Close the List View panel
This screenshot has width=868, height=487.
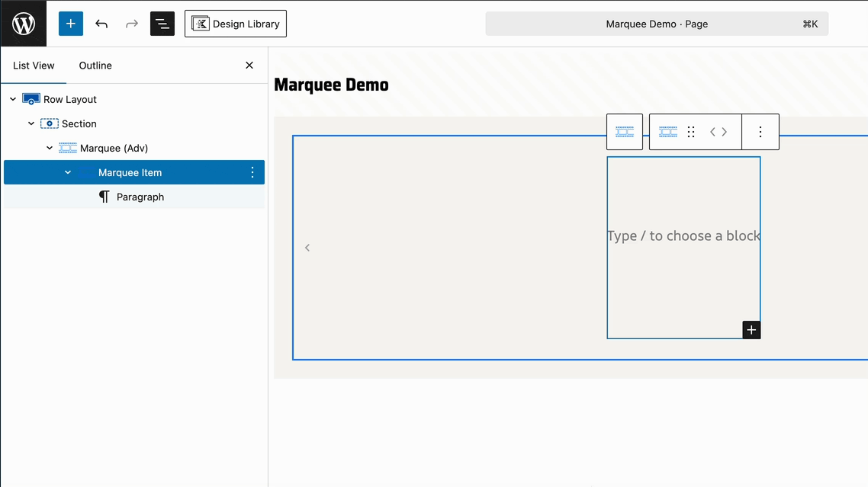249,66
